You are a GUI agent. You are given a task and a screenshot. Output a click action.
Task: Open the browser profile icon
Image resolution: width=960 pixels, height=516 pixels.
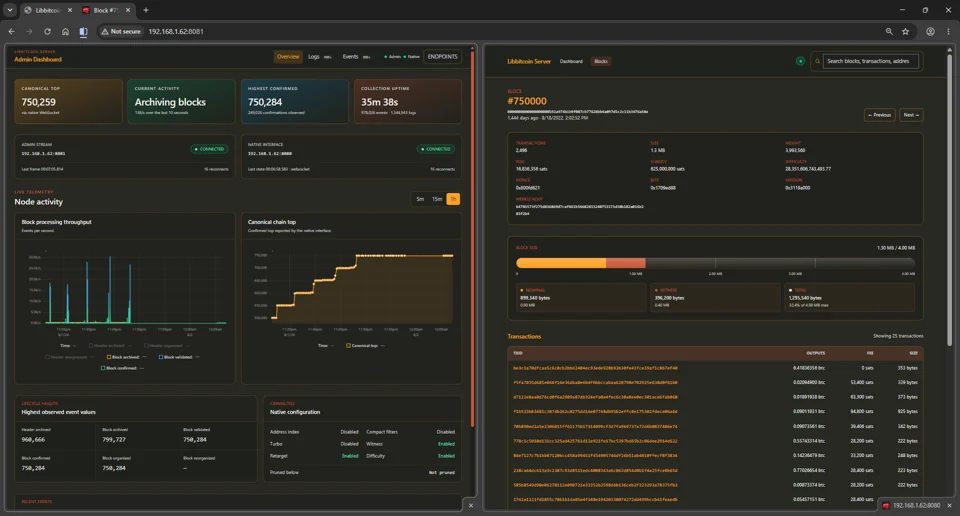pos(930,31)
